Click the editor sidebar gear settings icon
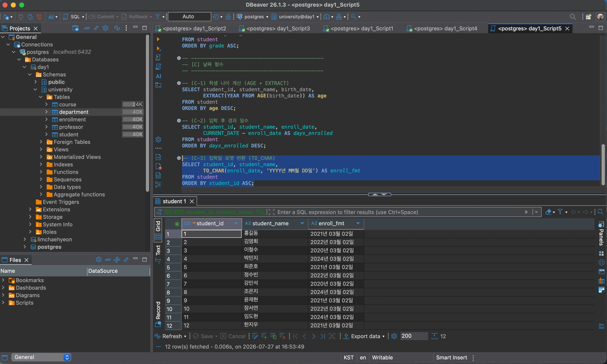Screen dimensions: 607x364 158,139
